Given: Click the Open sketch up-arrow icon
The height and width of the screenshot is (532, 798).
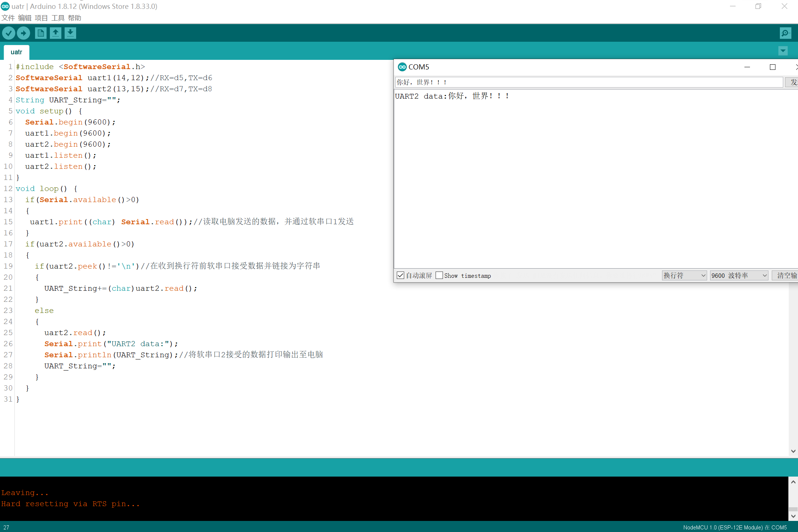Looking at the screenshot, I should coord(55,33).
